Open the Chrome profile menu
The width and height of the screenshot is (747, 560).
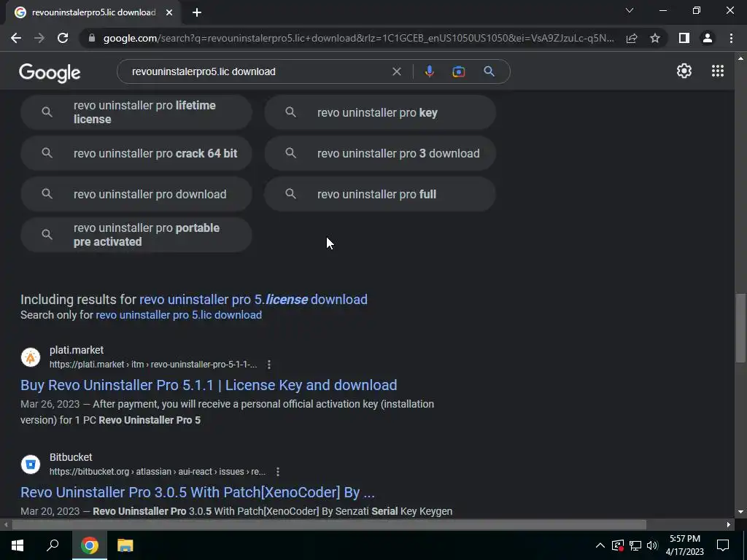pos(708,38)
